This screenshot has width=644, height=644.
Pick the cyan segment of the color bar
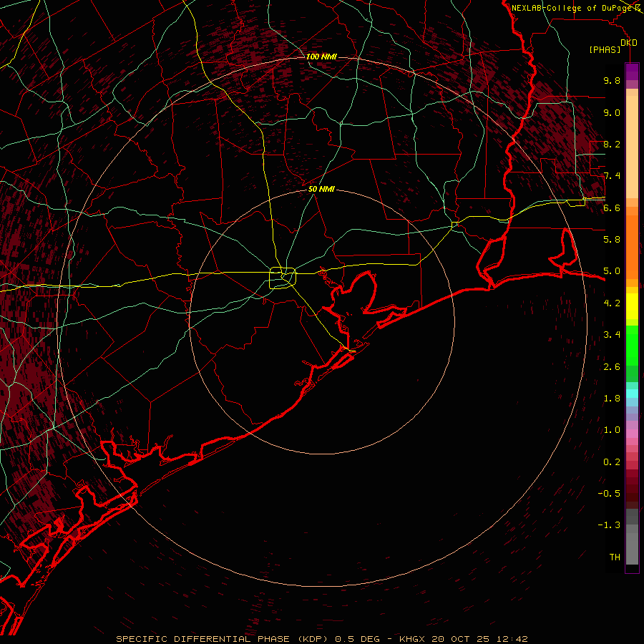(x=632, y=394)
